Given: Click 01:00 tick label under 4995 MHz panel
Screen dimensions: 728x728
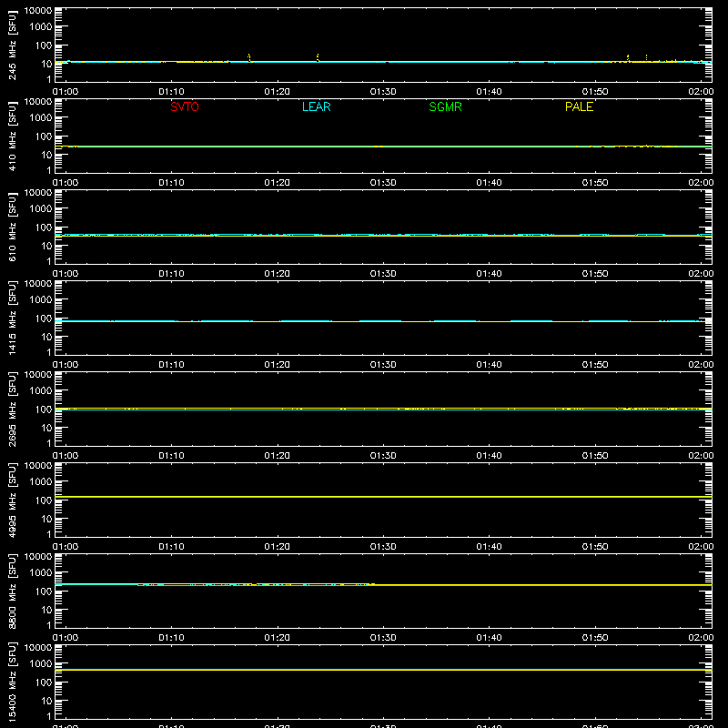Looking at the screenshot, I should click(66, 547).
